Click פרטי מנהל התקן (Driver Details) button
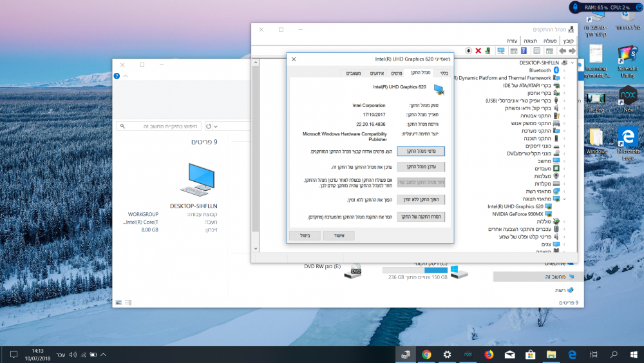644x363 pixels. 421,152
